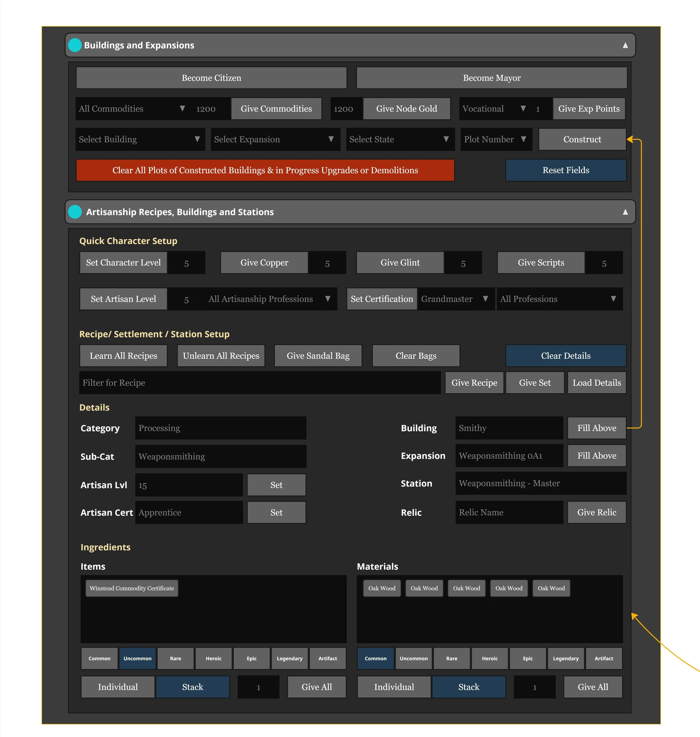This screenshot has width=700, height=737.
Task: Choose Legendary rarity tab under Materials
Action: (x=566, y=658)
